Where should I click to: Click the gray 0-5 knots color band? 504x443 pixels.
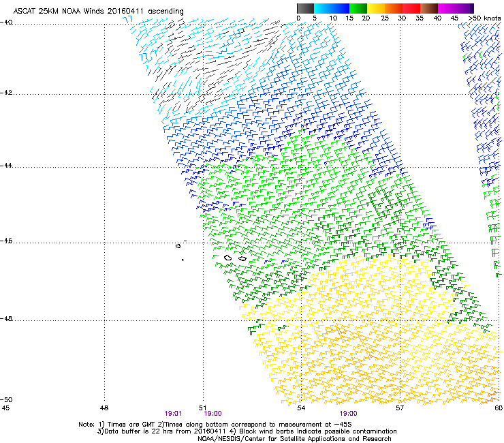point(305,8)
